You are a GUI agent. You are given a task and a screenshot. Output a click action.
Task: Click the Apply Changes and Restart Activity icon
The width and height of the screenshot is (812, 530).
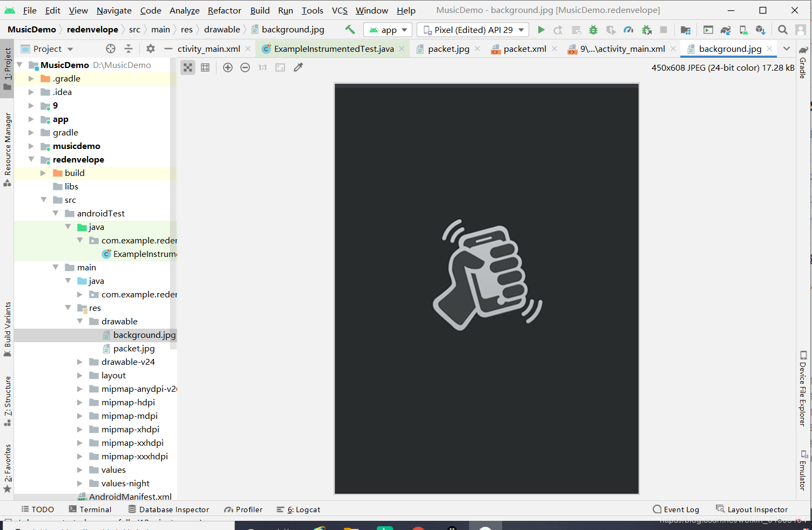558,30
